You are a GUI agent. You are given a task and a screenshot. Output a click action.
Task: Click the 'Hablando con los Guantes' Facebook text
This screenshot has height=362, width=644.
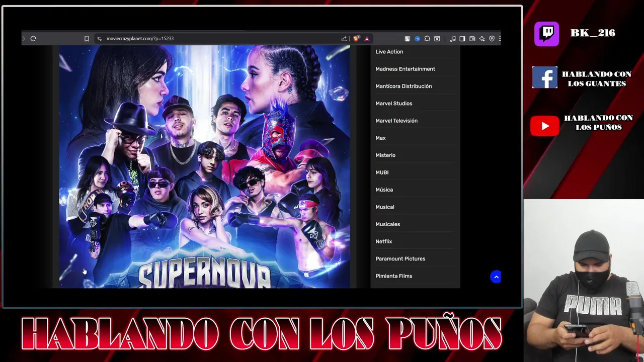click(597, 79)
